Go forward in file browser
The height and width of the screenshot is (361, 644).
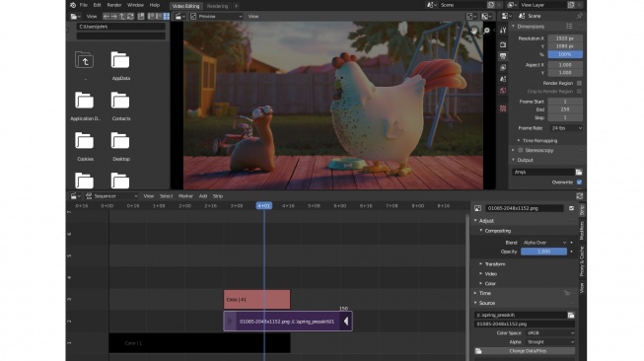[x=114, y=17]
